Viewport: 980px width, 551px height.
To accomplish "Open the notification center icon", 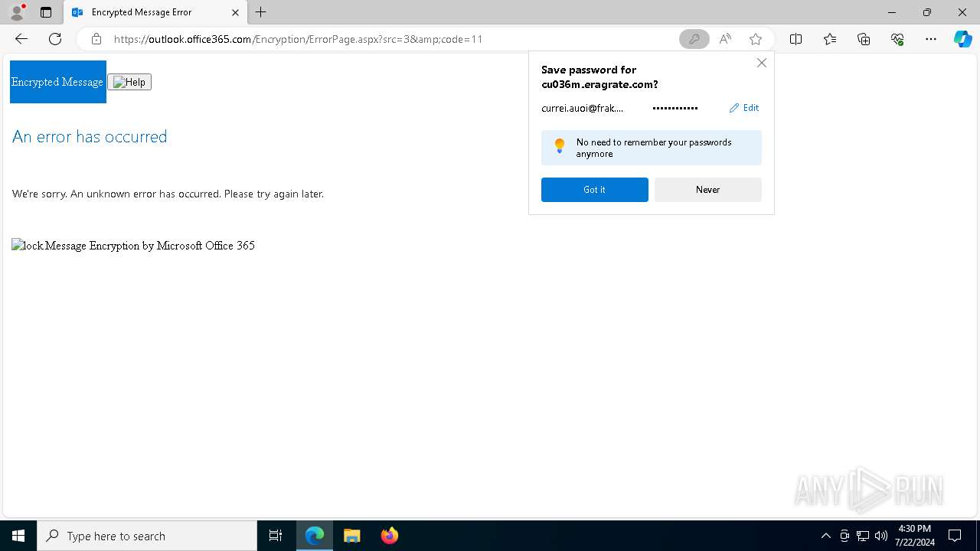I will click(x=955, y=536).
